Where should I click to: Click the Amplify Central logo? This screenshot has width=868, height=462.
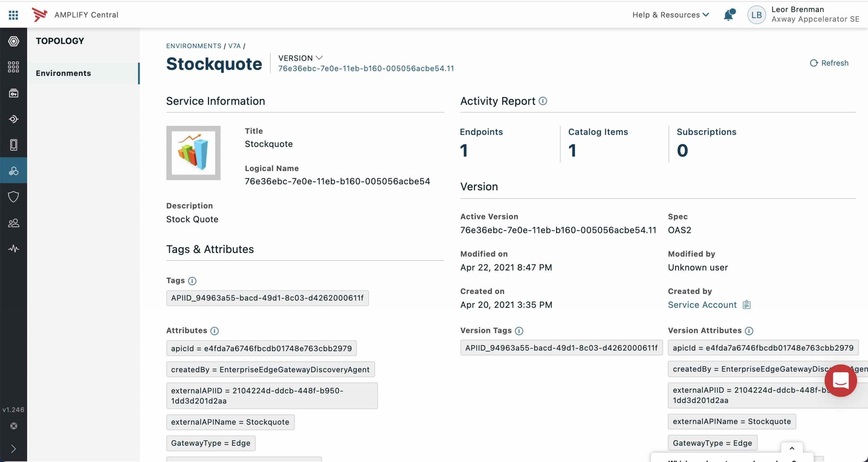click(39, 15)
